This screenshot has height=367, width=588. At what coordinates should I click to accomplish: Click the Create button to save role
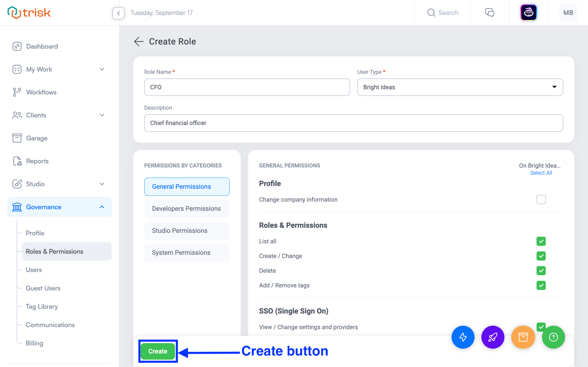tap(158, 350)
